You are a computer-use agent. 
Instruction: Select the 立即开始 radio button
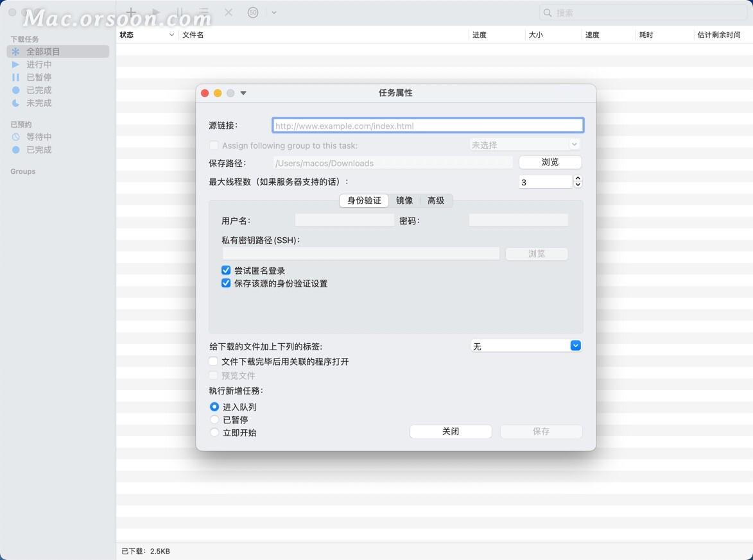click(x=214, y=433)
